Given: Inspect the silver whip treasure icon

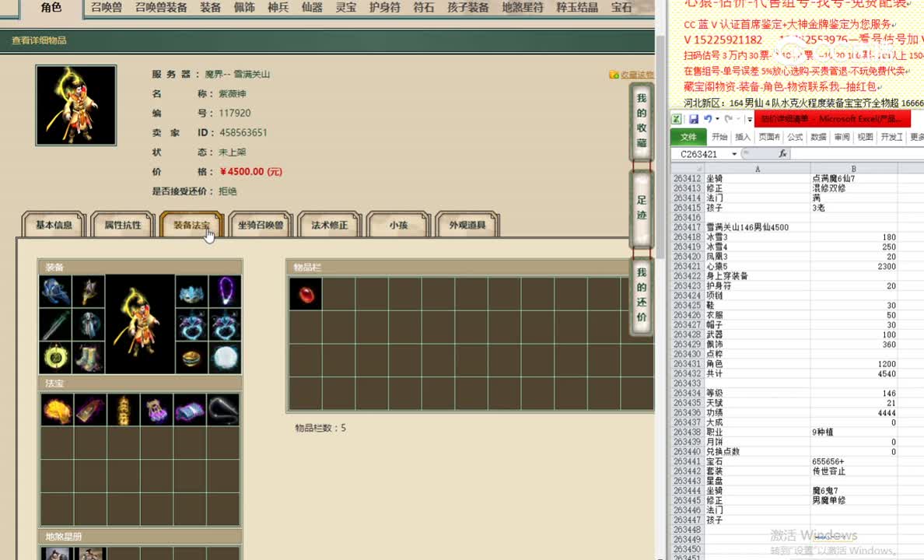Looking at the screenshot, I should coord(223,410).
